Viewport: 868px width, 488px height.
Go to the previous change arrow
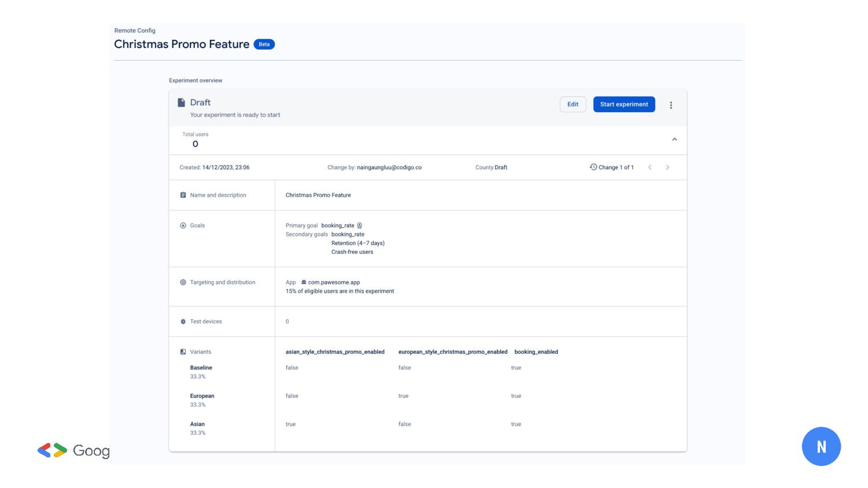point(650,168)
